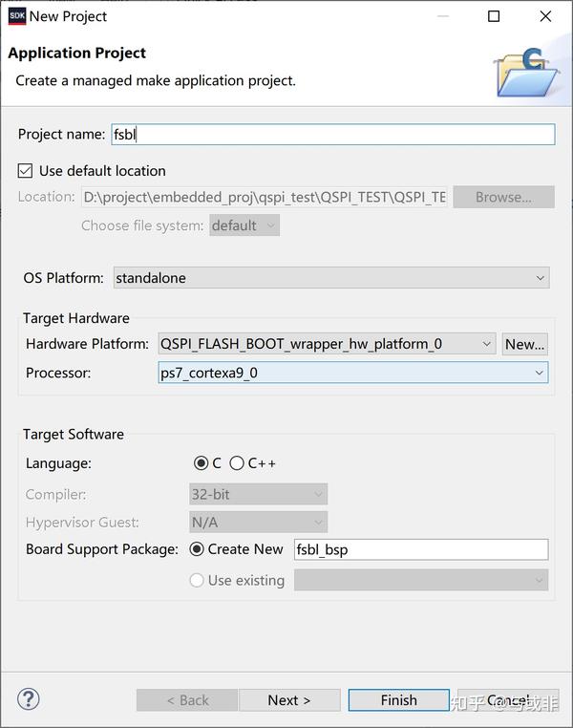Click New... hardware platform button

pos(524,345)
